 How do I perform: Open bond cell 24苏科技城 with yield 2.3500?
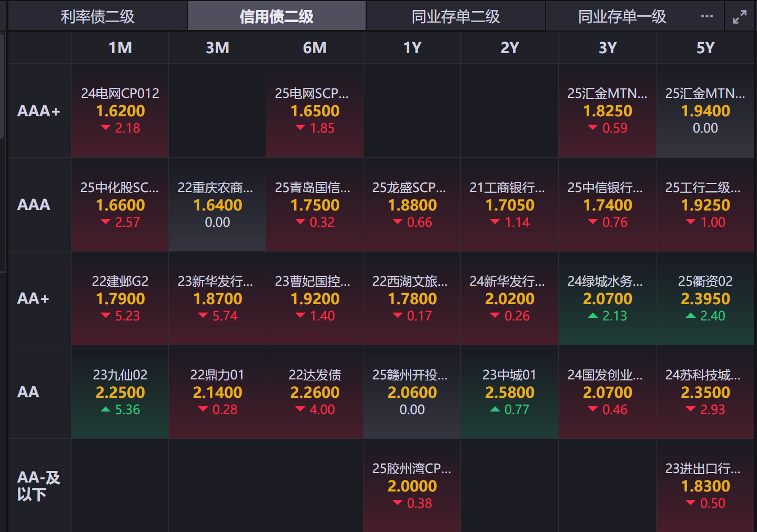(705, 392)
